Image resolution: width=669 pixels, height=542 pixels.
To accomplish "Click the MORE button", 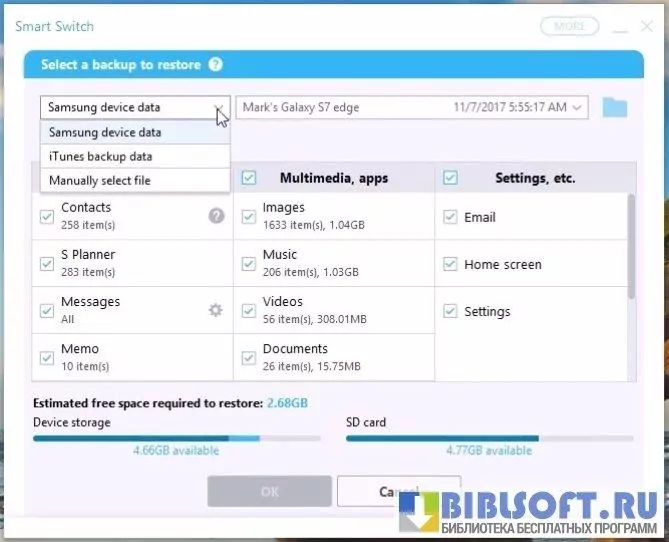I will 569,26.
